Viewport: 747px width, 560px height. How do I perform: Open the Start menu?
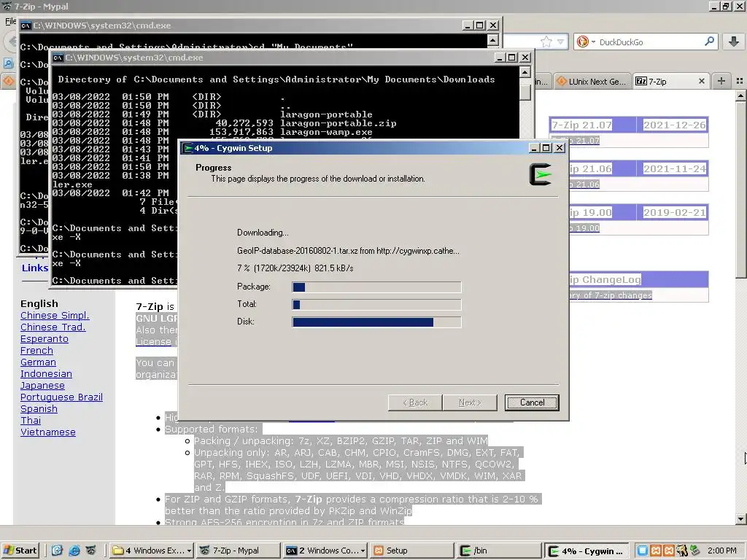coord(19,551)
